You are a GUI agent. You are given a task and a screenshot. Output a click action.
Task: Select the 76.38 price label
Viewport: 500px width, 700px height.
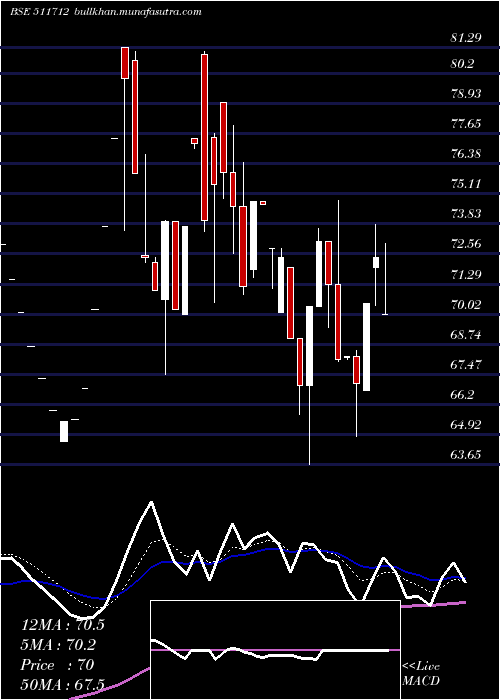pyautogui.click(x=466, y=154)
